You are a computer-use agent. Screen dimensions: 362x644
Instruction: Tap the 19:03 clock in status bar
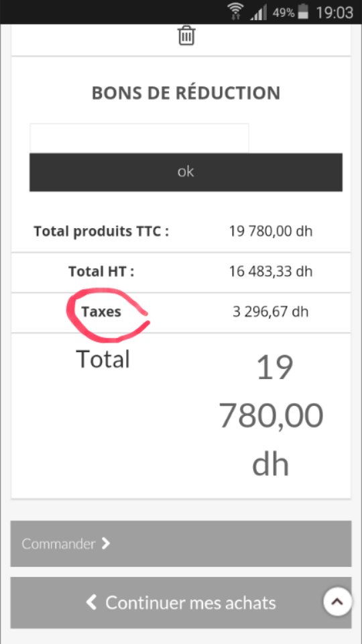(335, 13)
